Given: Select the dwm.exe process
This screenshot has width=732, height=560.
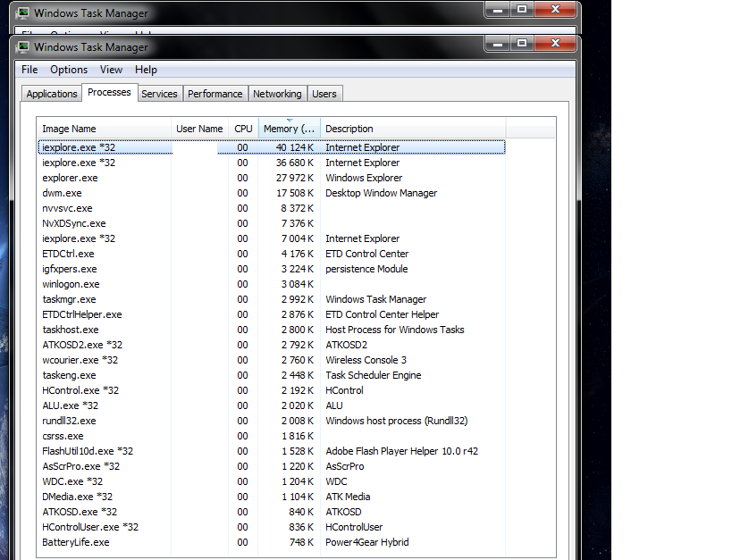Looking at the screenshot, I should point(271,193).
